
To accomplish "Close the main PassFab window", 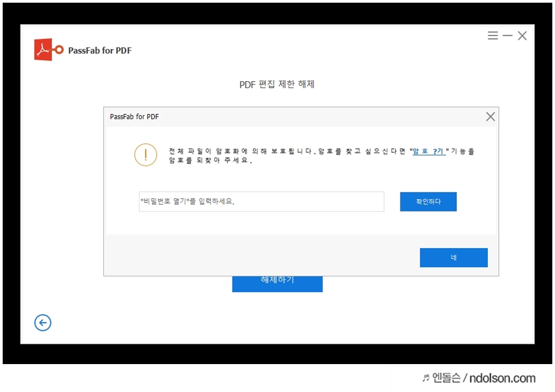I will [x=522, y=35].
